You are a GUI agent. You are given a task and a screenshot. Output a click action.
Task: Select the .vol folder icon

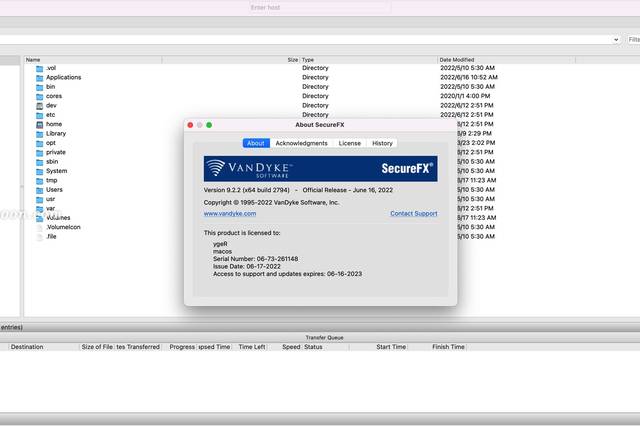40,69
